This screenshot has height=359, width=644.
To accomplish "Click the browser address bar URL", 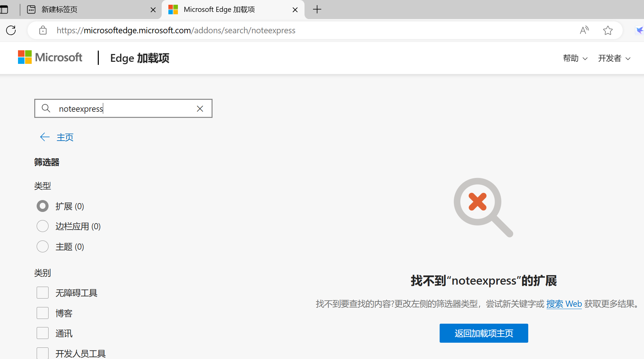I will click(x=176, y=30).
